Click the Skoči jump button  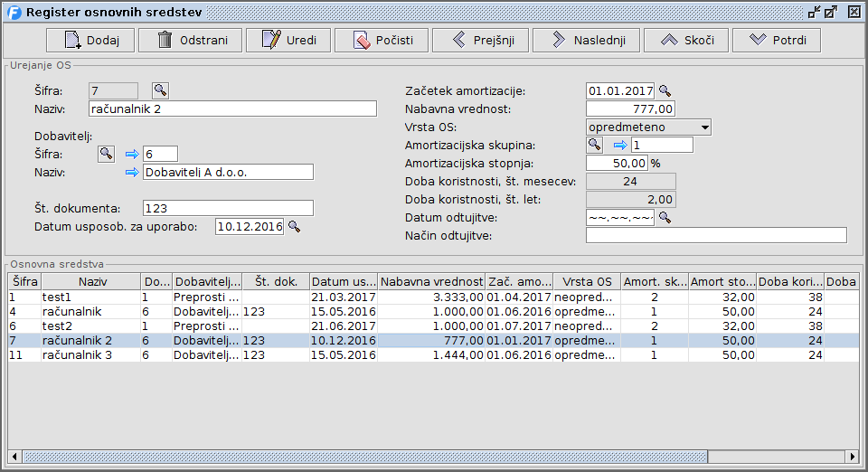(x=686, y=41)
